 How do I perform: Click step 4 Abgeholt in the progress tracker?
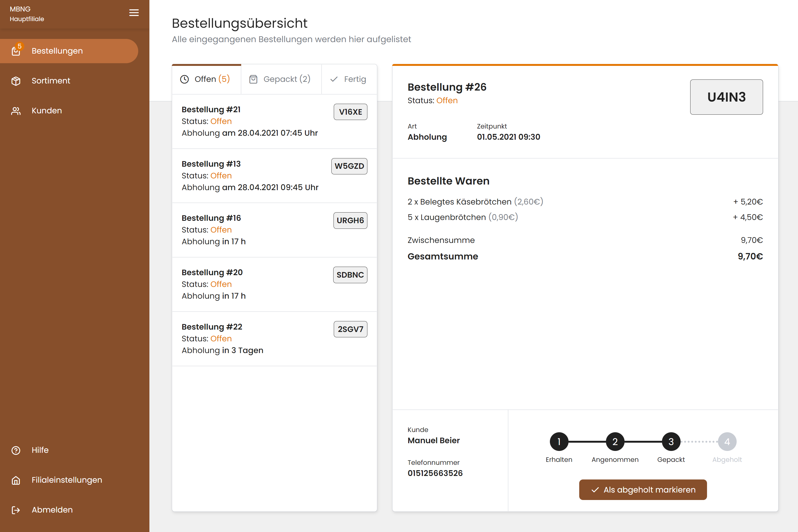[x=727, y=441]
